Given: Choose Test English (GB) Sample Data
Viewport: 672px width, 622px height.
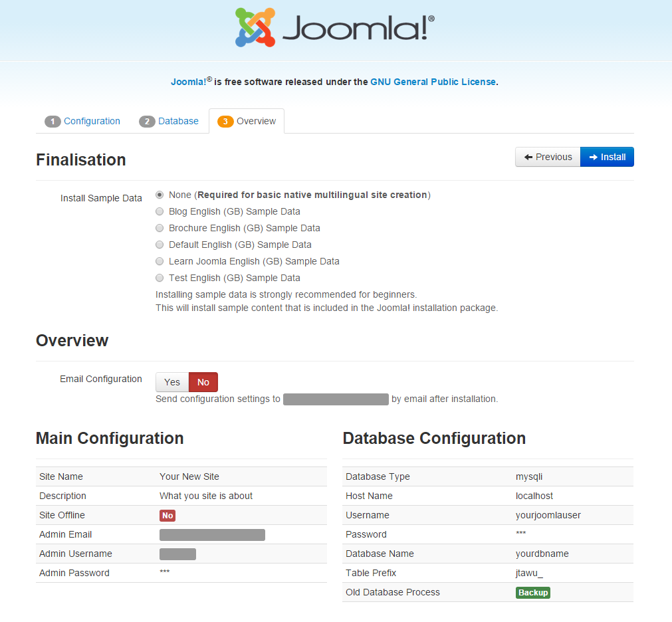Looking at the screenshot, I should click(160, 278).
